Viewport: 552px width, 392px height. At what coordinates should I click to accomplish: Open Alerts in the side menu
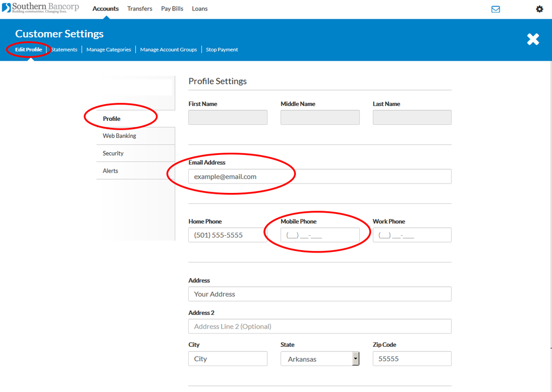tap(136, 171)
